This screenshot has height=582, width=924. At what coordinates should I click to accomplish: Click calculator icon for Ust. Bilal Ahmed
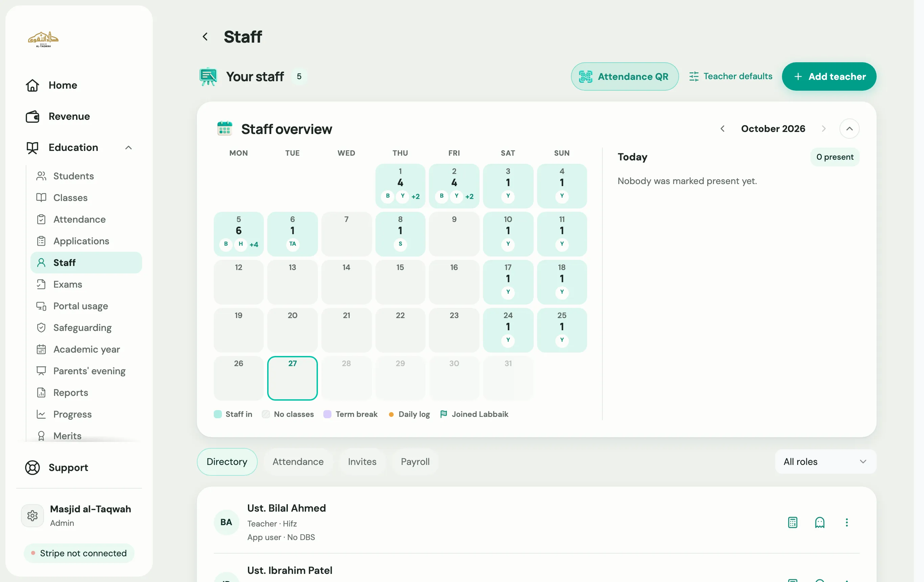coord(792,522)
